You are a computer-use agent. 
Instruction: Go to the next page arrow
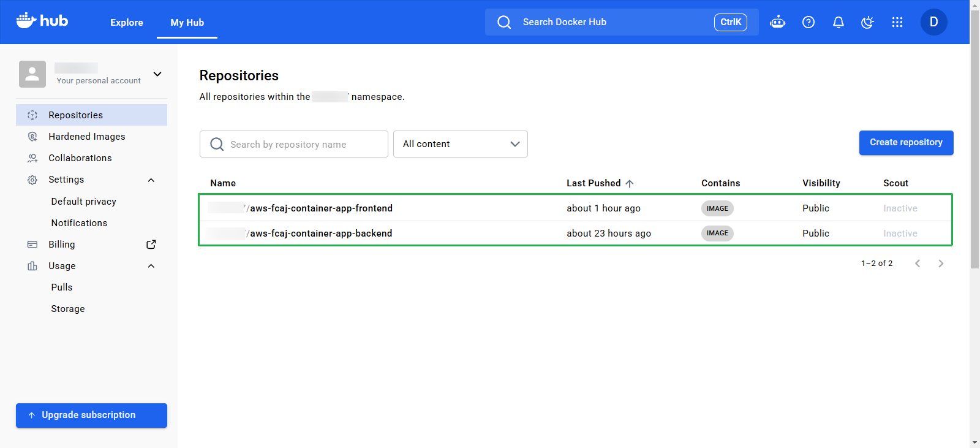pyautogui.click(x=941, y=264)
